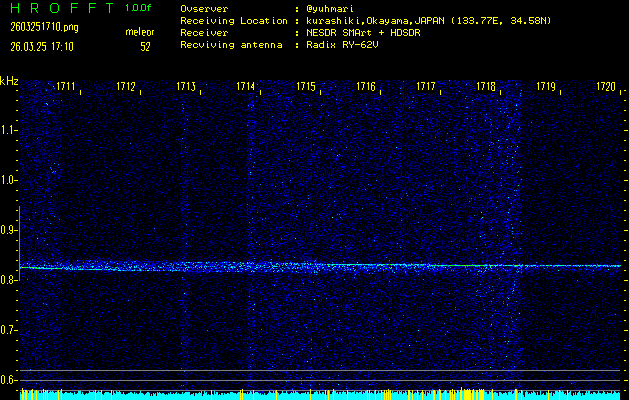This screenshot has height=400, width=629.
Task: Click the Receiver field label
Action: point(204,33)
